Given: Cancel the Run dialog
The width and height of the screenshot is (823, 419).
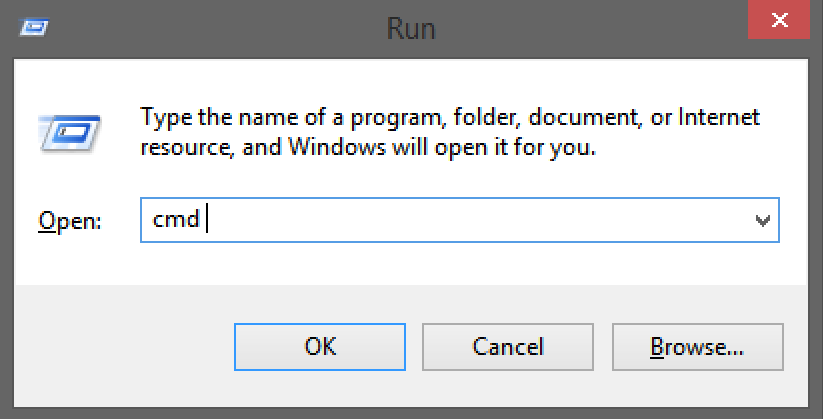Looking at the screenshot, I should [x=508, y=347].
